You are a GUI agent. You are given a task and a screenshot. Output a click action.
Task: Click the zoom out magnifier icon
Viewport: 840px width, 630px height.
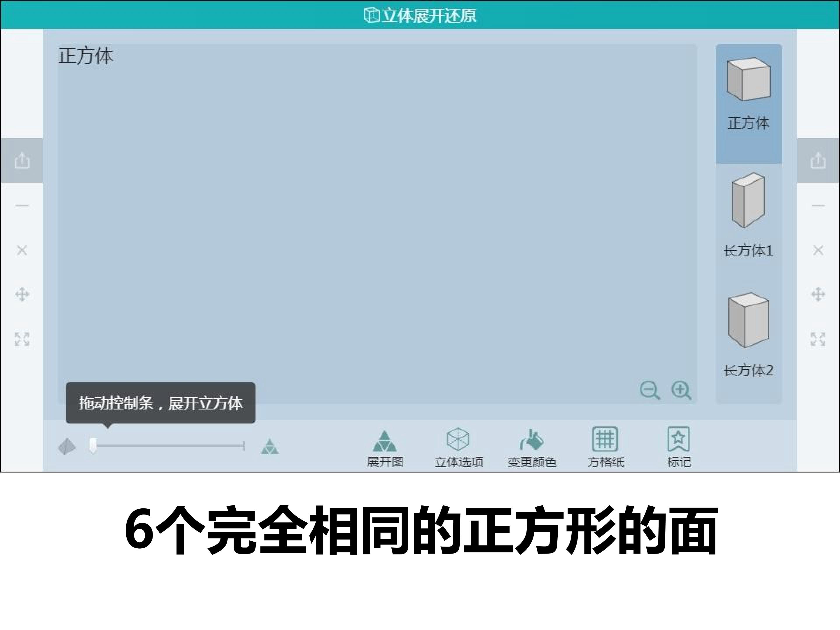pyautogui.click(x=650, y=390)
